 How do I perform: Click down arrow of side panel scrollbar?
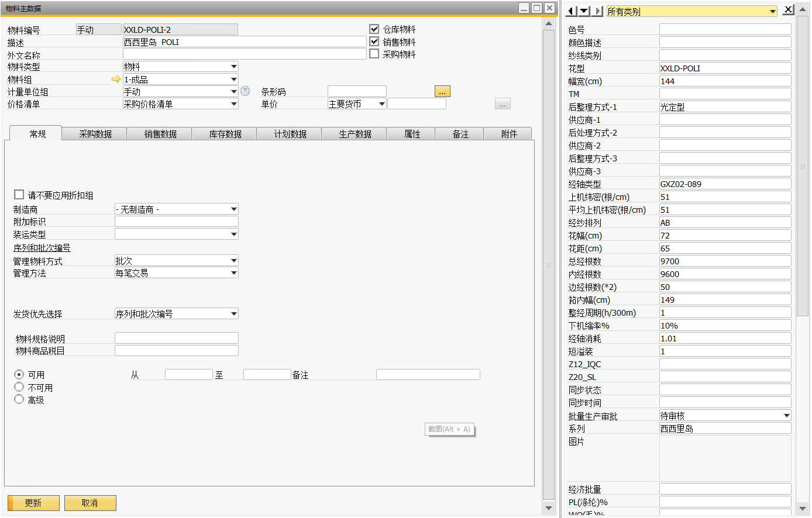click(x=803, y=508)
